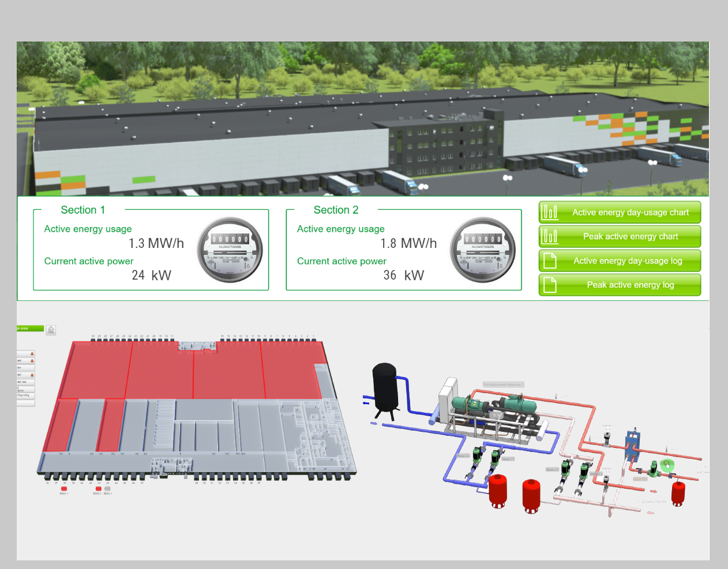Click the Section 1 electricity meter icon

tap(230, 250)
